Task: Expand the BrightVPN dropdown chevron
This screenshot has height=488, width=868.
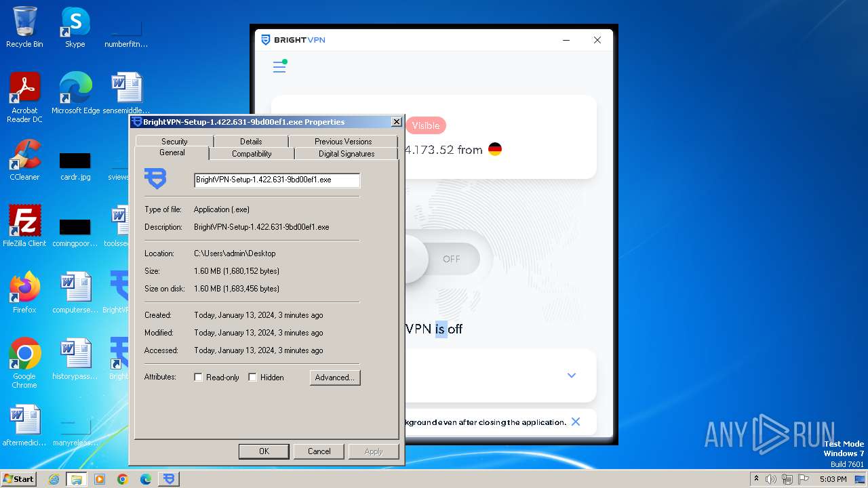Action: [572, 375]
